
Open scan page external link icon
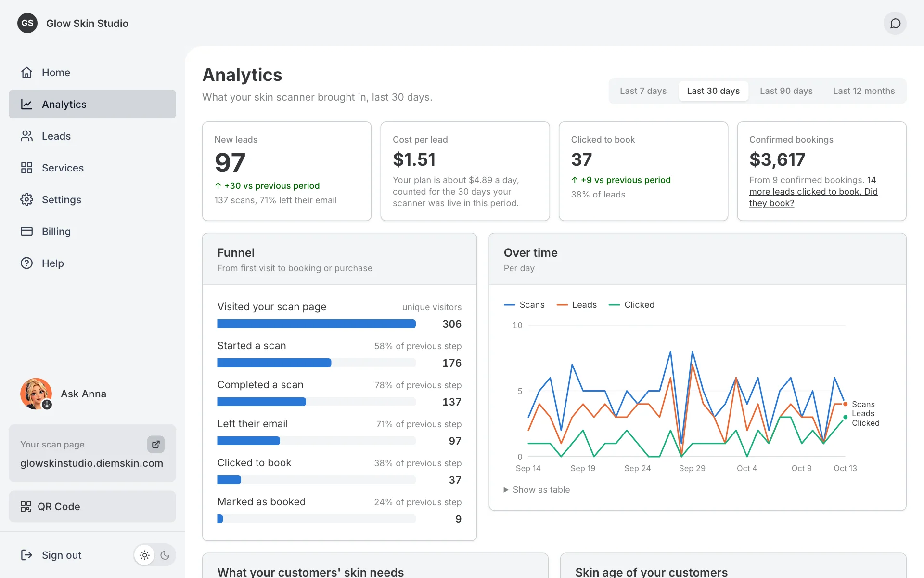pos(156,444)
